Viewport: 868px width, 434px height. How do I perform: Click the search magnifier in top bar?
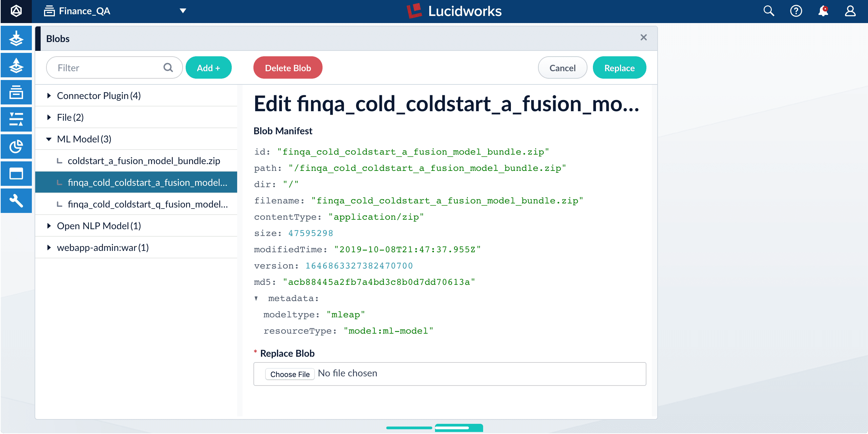[x=769, y=11]
